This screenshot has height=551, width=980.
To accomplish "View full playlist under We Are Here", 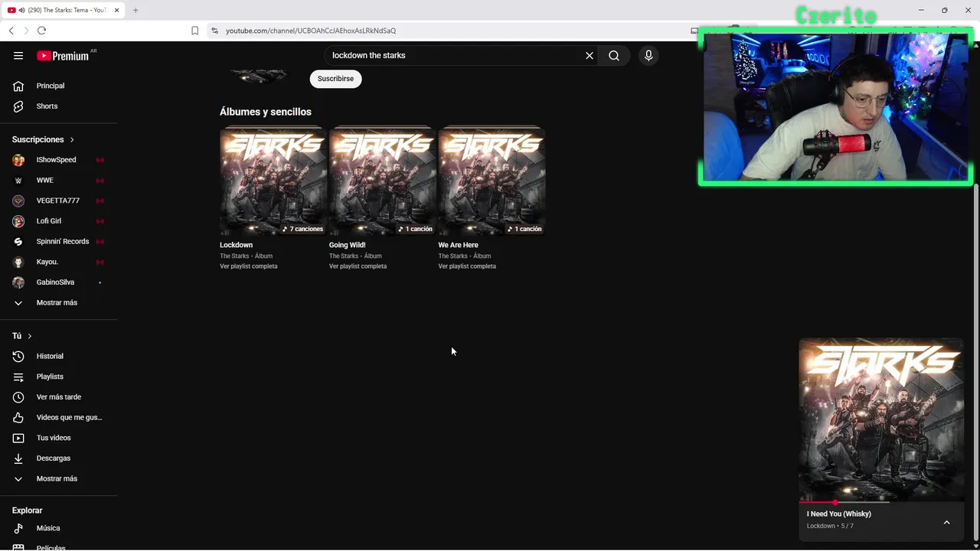I will 467,266.
